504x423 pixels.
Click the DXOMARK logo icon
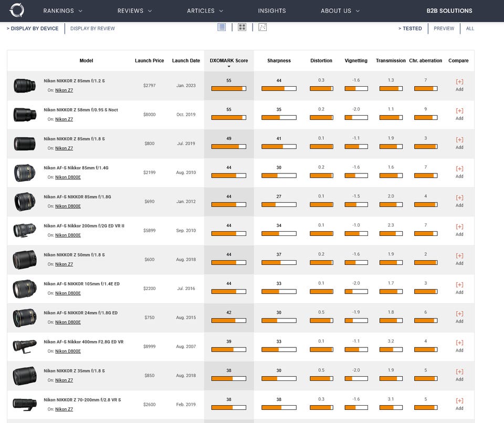pyautogui.click(x=16, y=10)
